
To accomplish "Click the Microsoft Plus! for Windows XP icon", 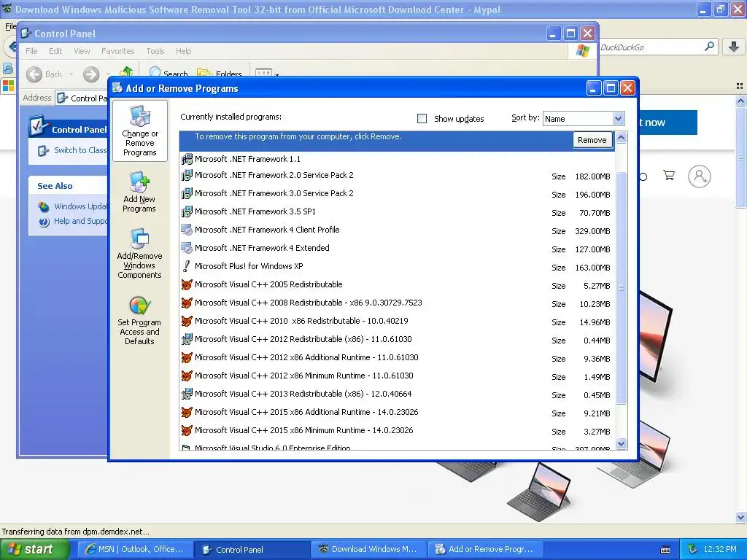I will pos(187,266).
